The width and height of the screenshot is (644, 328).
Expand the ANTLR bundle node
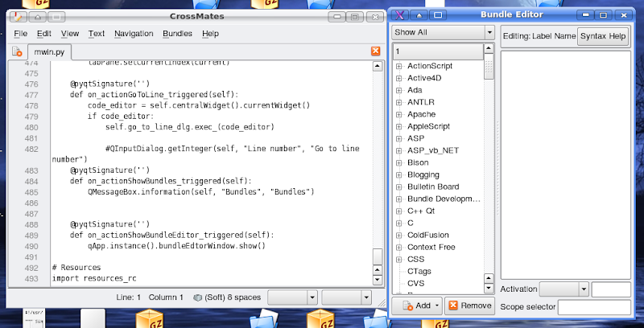[398, 102]
